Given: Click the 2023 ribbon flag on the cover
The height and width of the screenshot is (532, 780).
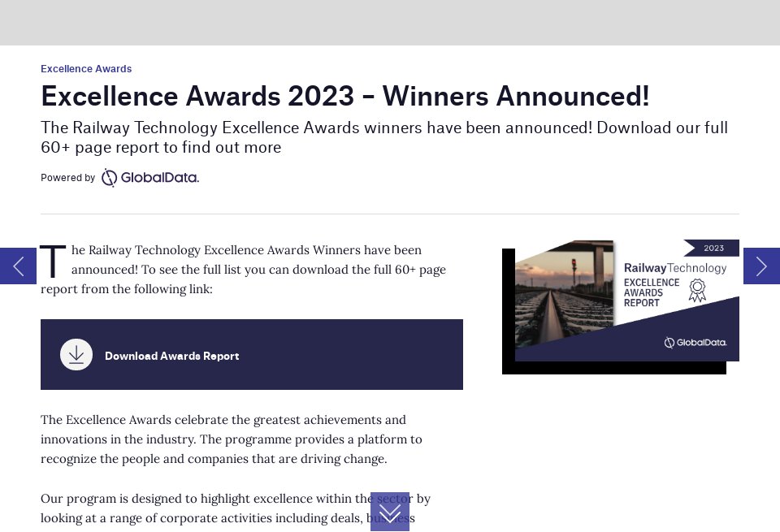Looking at the screenshot, I should [x=713, y=248].
